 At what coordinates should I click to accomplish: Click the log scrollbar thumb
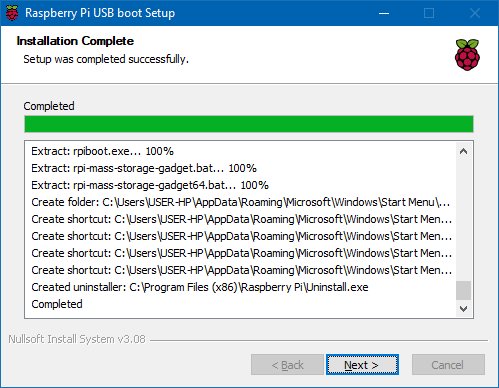coord(463,291)
